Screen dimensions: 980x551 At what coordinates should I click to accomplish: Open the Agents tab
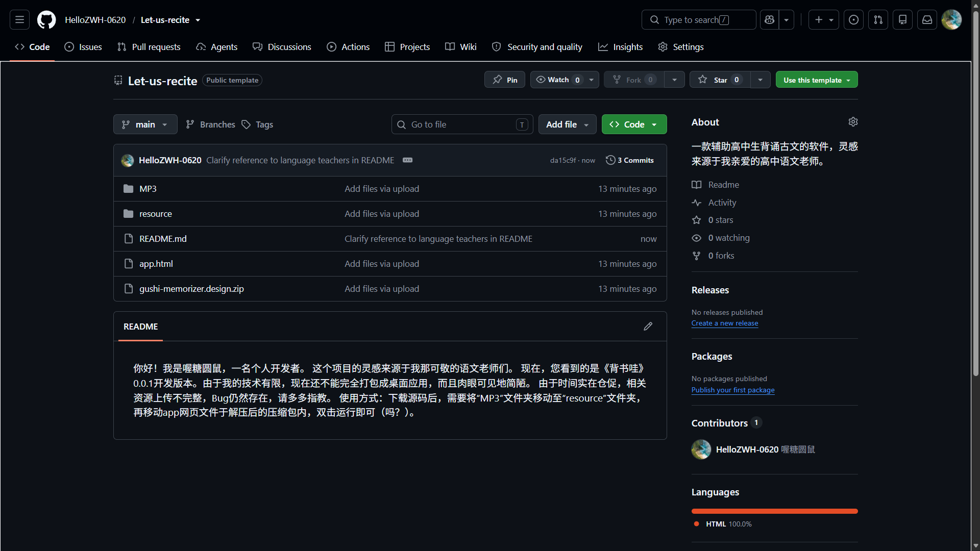[217, 47]
